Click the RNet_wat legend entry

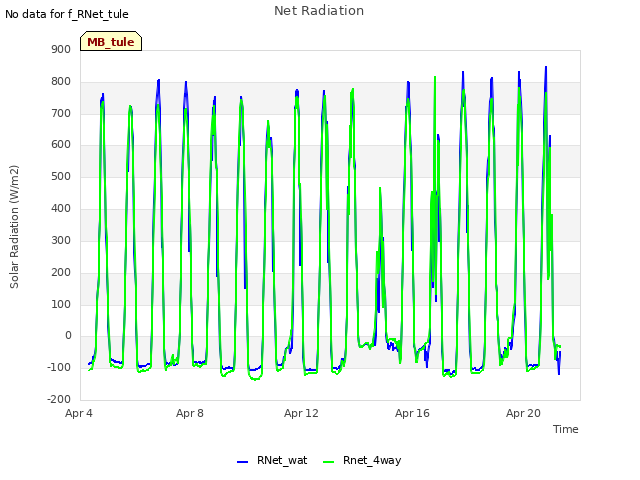click(272, 460)
